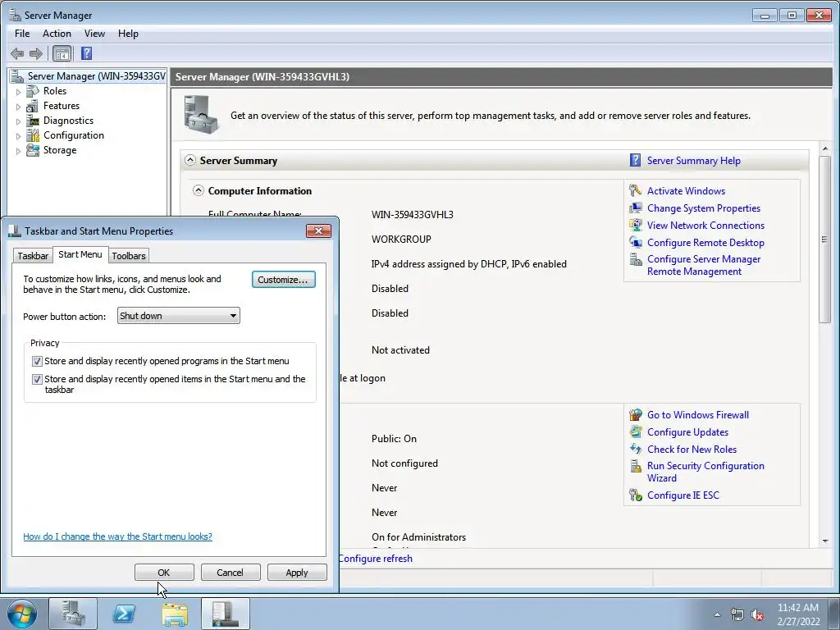Open Run Security Configuration Wizard link
Viewport: 840px width, 630px height.
pyautogui.click(x=705, y=472)
